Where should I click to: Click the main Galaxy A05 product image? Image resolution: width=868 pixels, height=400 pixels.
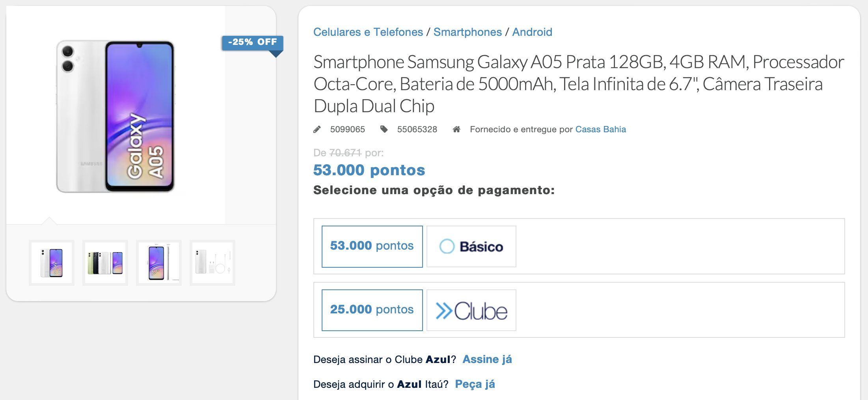coord(115,116)
